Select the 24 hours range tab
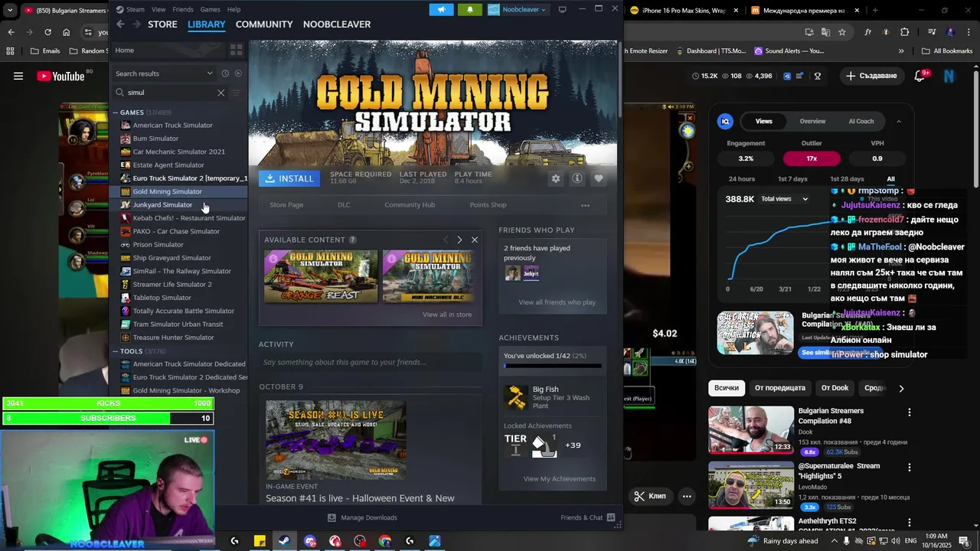 (742, 179)
